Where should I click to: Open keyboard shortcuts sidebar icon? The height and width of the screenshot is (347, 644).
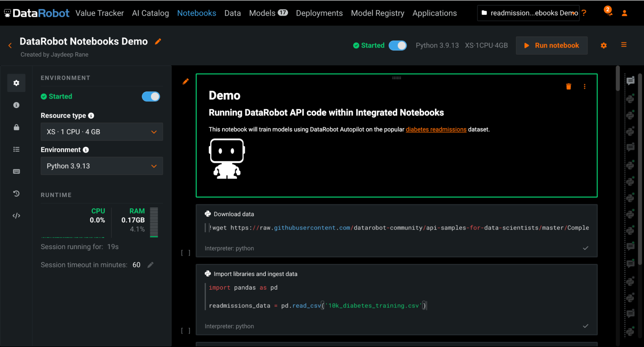[16, 172]
